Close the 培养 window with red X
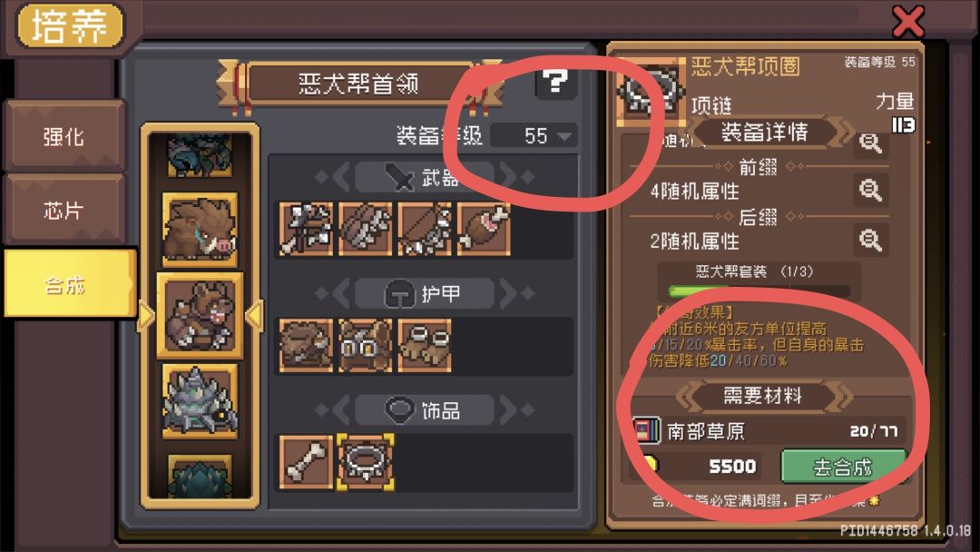The image size is (980, 552). (907, 22)
